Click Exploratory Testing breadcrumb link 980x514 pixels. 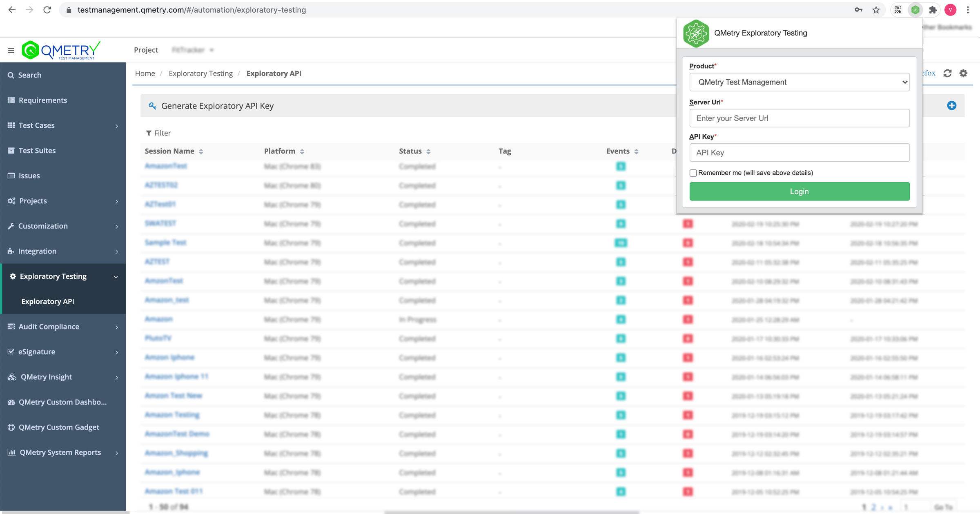click(x=200, y=73)
